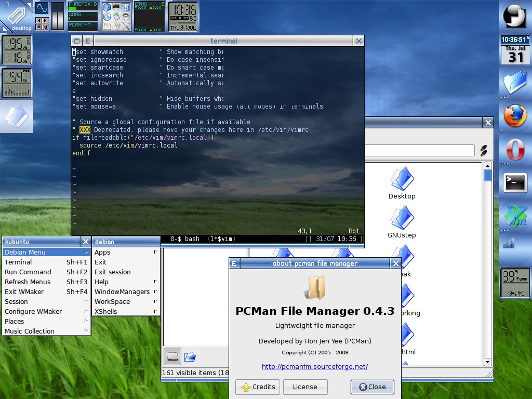532x399 pixels.
Task: Click the calendar clock showing Thu Jul 31
Action: pos(515,49)
